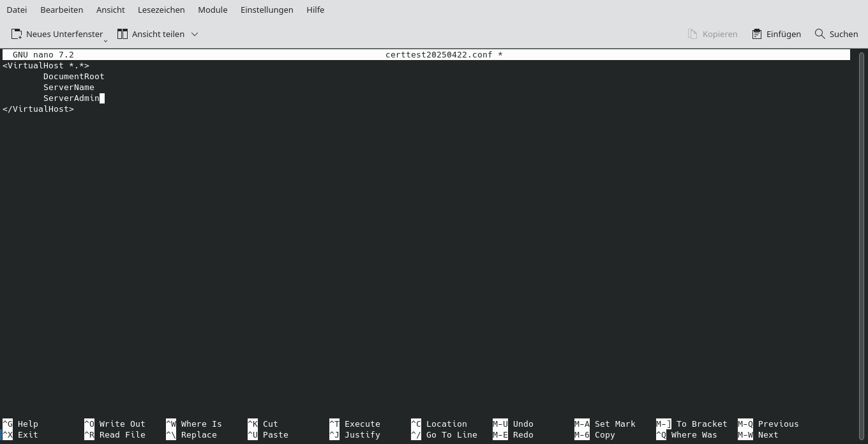Open the Module menu
The height and width of the screenshot is (444, 868).
(213, 10)
